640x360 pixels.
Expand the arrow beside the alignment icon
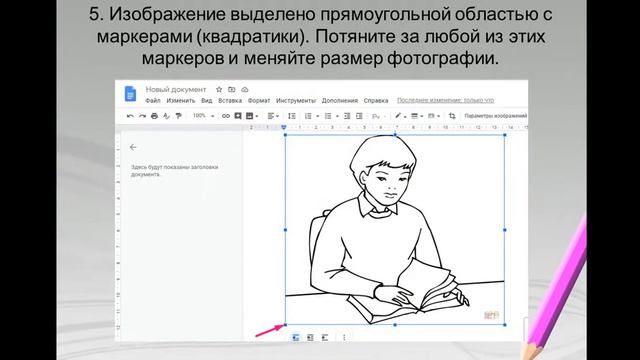[278, 116]
